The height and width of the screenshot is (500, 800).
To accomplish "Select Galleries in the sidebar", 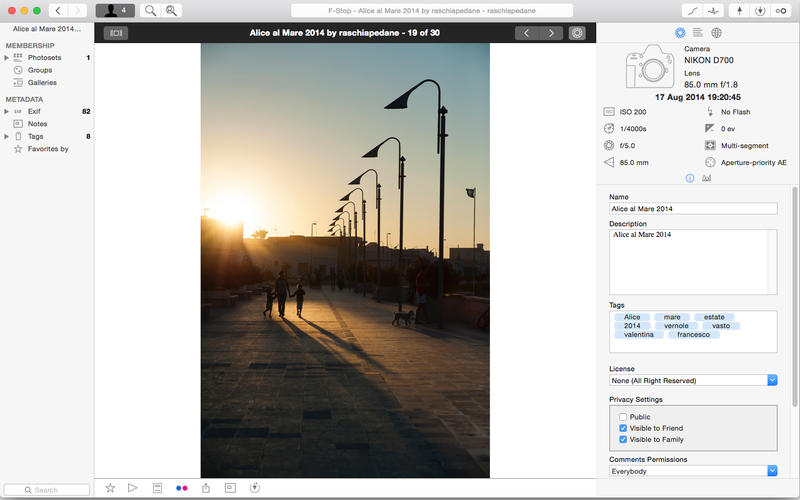I will tap(42, 83).
